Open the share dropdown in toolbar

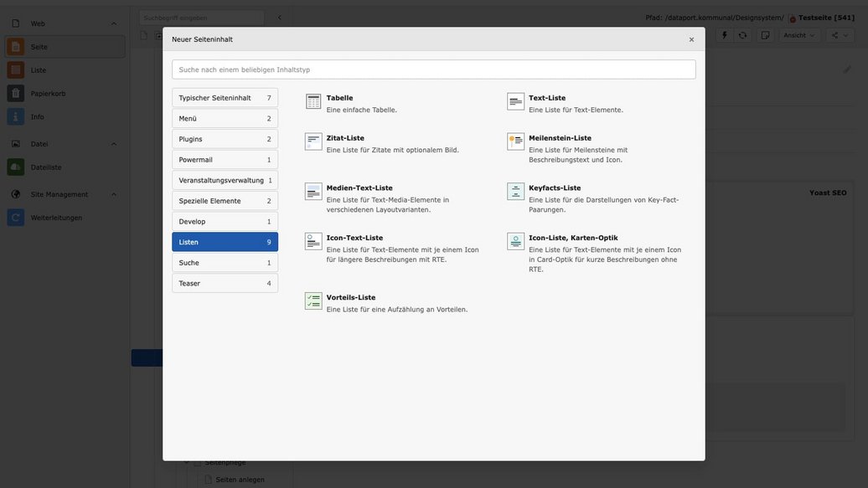click(840, 35)
